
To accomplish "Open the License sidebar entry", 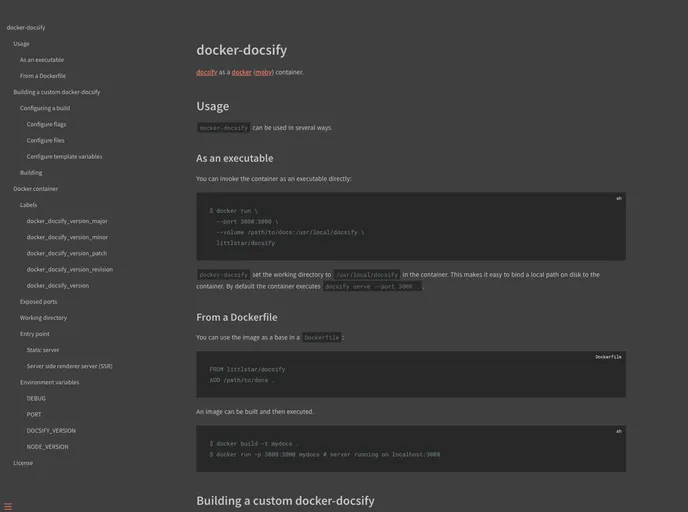I will click(x=23, y=463).
